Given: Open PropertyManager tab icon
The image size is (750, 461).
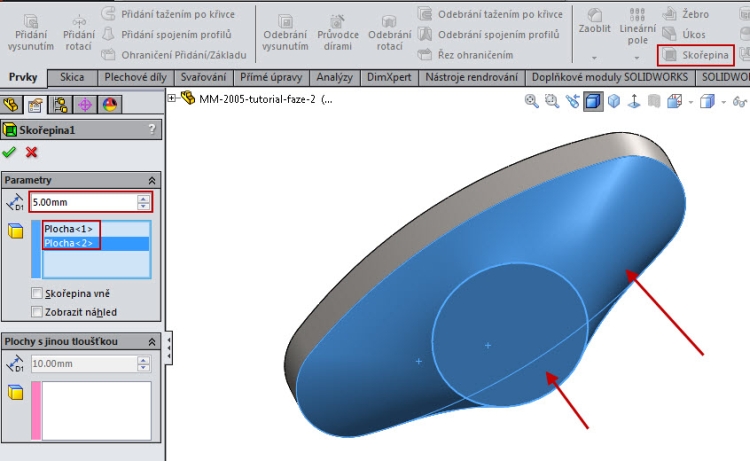Looking at the screenshot, I should [35, 104].
